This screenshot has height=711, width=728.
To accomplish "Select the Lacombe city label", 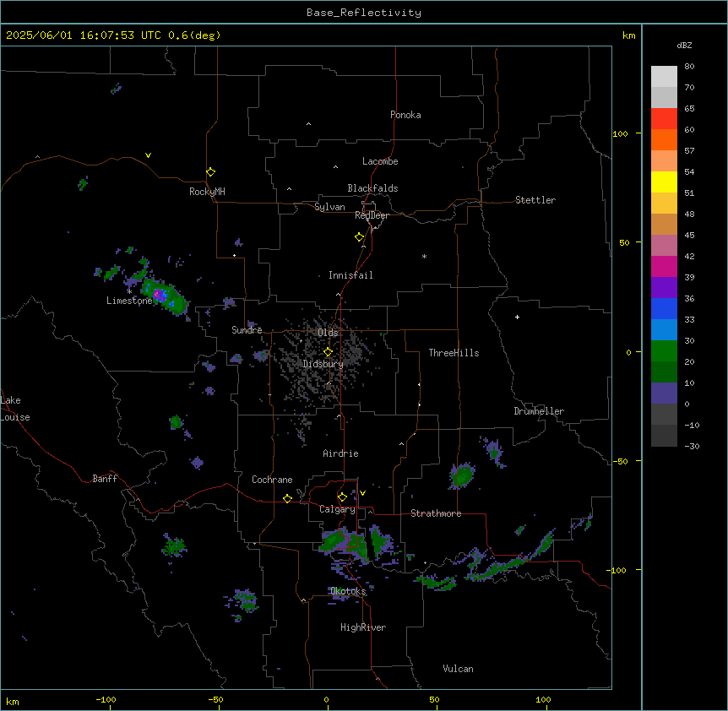I will click(380, 161).
